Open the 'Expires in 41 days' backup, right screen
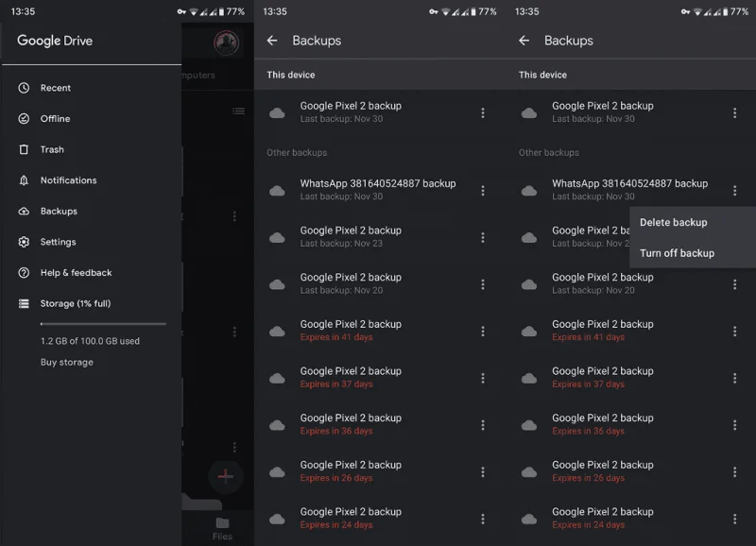756x546 pixels. (631, 331)
